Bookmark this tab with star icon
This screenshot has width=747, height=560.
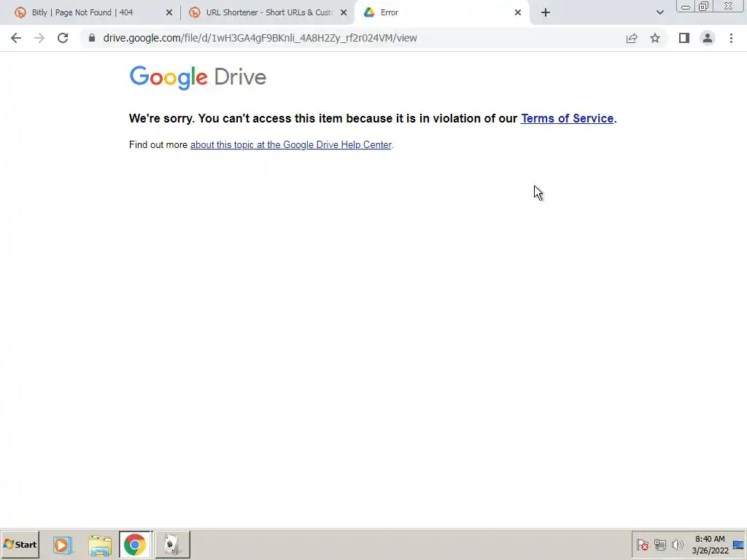click(x=655, y=38)
